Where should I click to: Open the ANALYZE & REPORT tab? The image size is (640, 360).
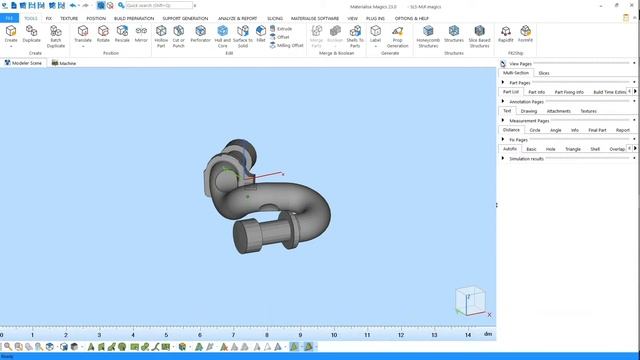[238, 18]
